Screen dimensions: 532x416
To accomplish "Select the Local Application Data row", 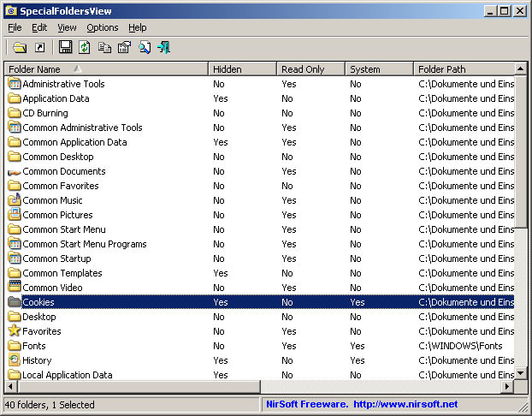I will 261,375.
